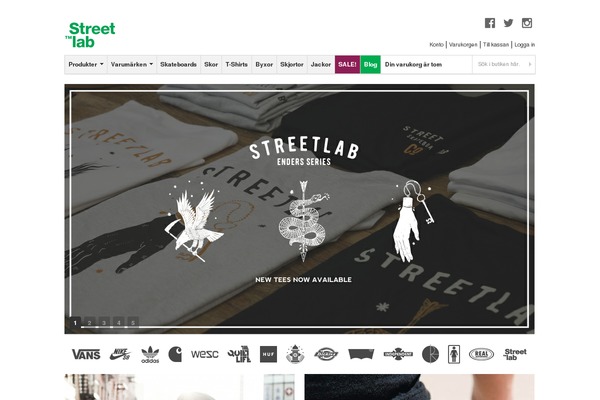Click the WeSC brand logo
This screenshot has width=600, height=400.
(x=205, y=354)
